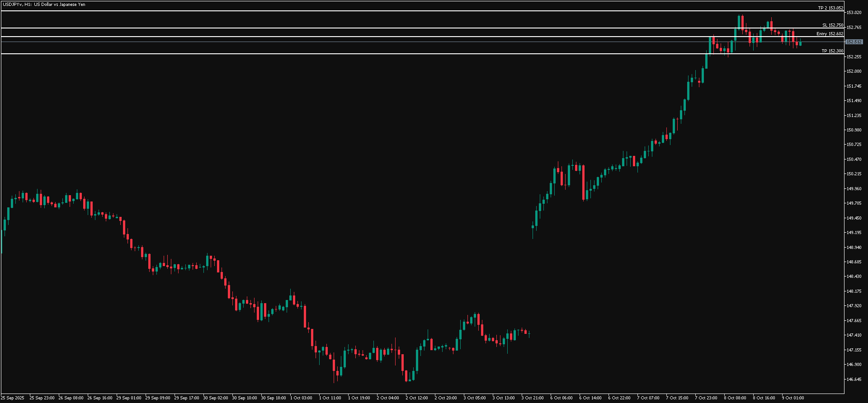
Task: Click the 147.410 price scale label
Action: click(x=854, y=335)
